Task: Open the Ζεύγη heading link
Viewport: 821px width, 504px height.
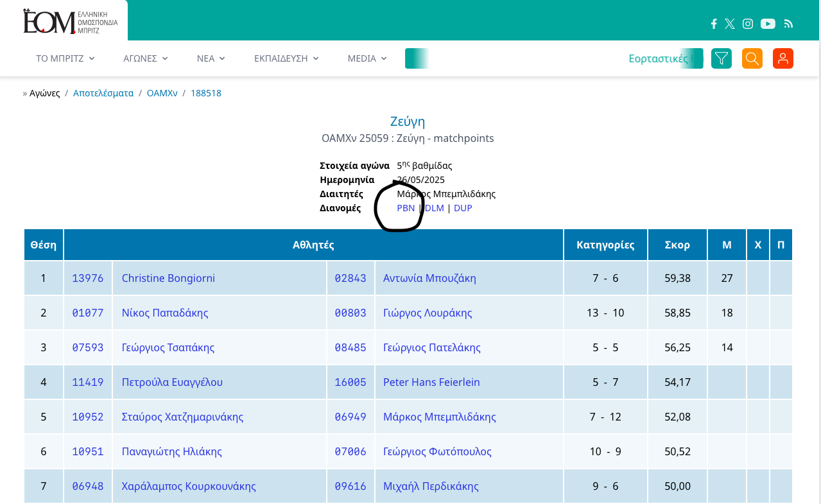Action: pyautogui.click(x=408, y=121)
